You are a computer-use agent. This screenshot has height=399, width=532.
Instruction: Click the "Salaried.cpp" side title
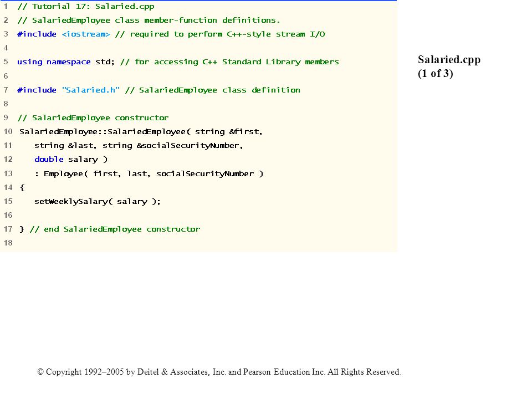pos(449,59)
